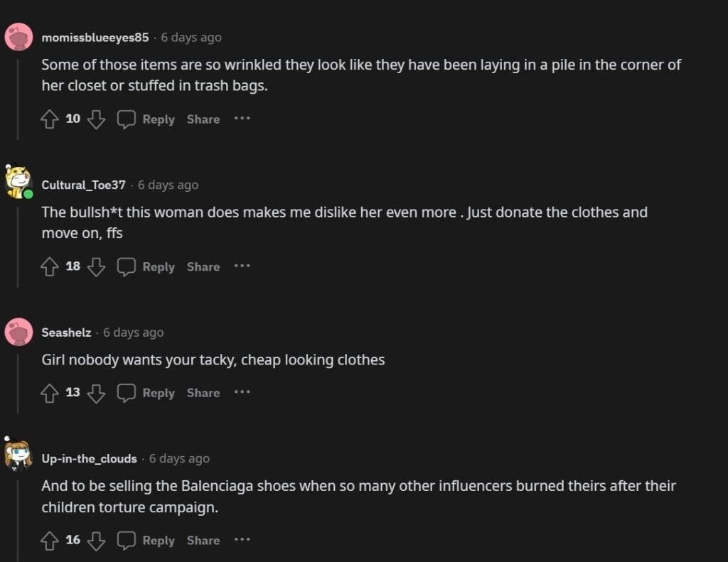Upvote Up-in-the_clouds' Balenciaga comment
This screenshot has width=728, height=562.
pyautogui.click(x=49, y=541)
